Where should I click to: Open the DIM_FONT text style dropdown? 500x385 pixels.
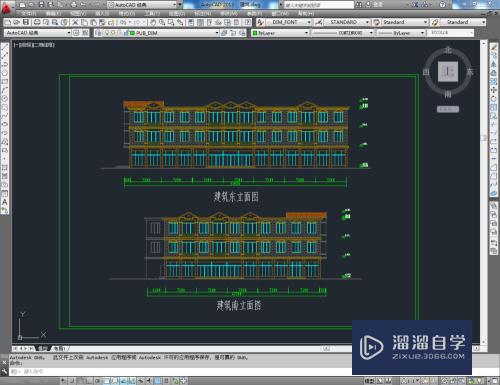coord(309,22)
